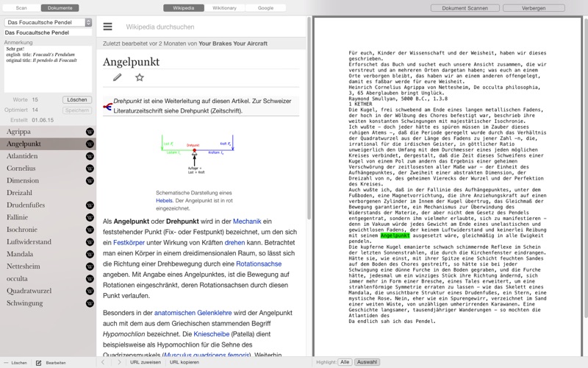Viewport: 588px width, 368px height.
Task: Click the Speichern button
Action: 77,110
